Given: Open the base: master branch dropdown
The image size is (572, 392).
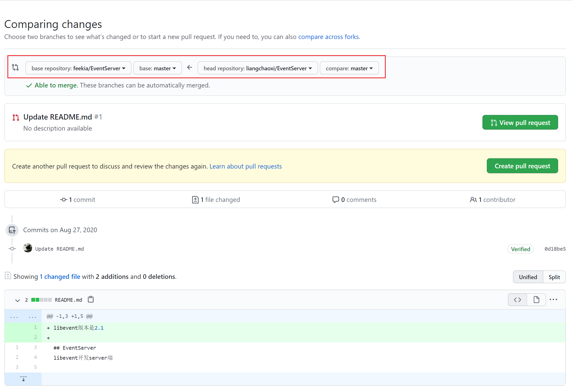Looking at the screenshot, I should 158,68.
